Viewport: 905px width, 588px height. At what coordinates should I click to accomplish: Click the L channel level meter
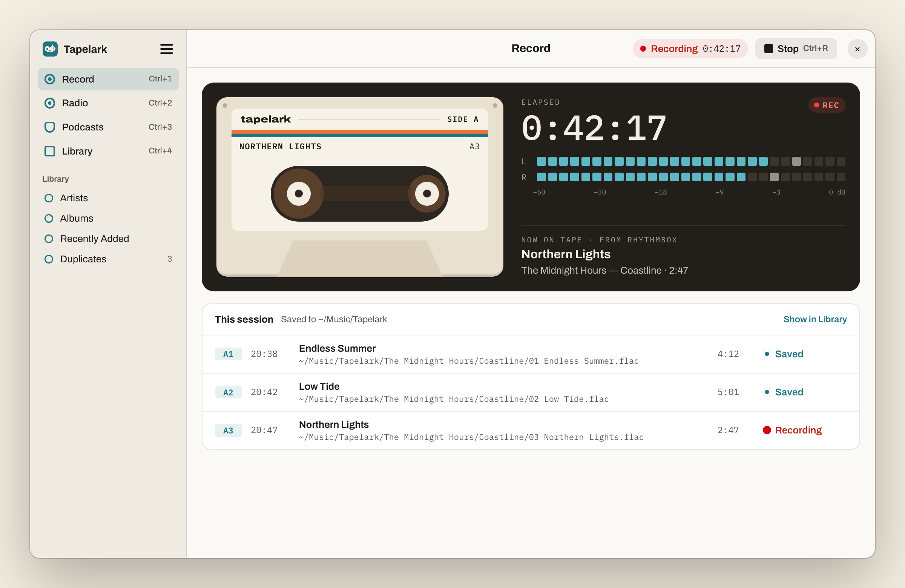(690, 162)
